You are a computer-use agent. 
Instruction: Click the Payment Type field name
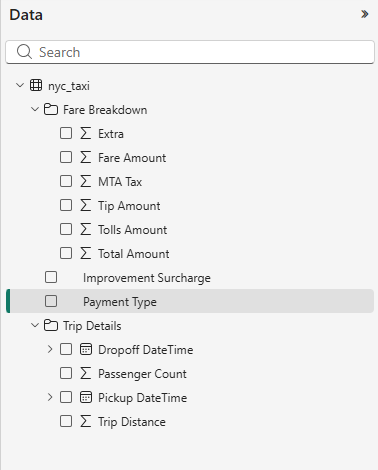point(120,302)
